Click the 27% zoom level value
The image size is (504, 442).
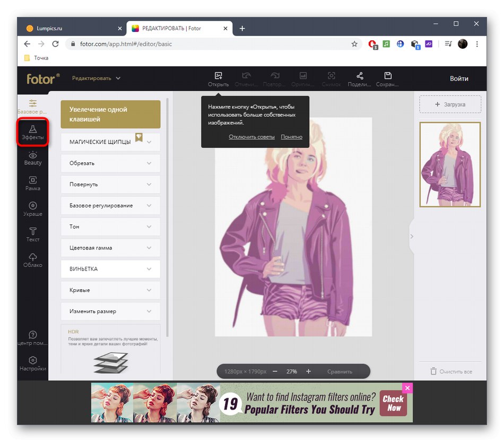(292, 371)
